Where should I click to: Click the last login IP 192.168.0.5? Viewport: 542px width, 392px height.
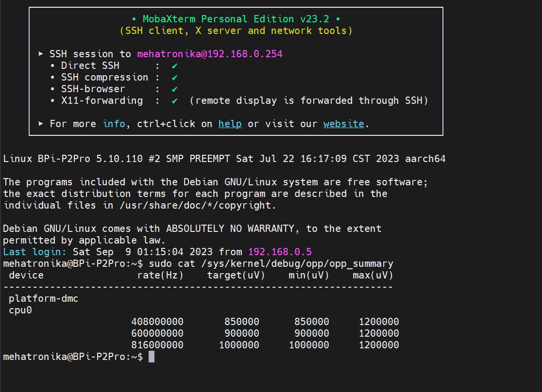tap(280, 252)
